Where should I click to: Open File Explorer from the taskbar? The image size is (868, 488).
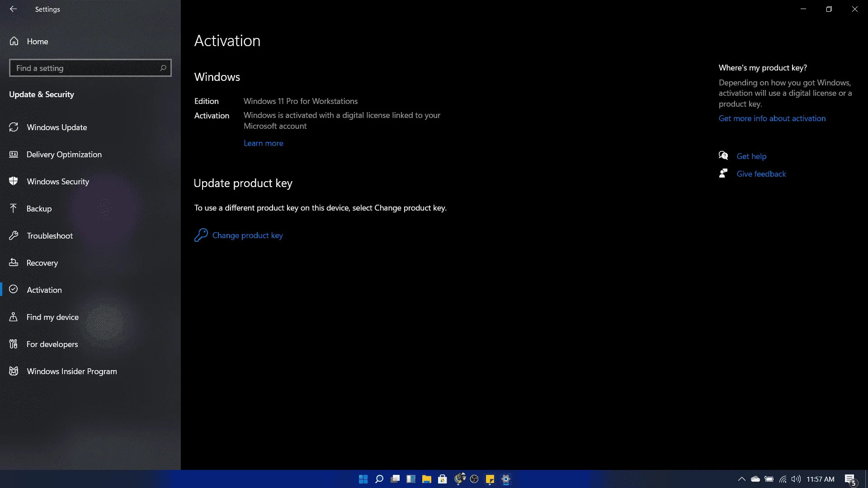[427, 479]
